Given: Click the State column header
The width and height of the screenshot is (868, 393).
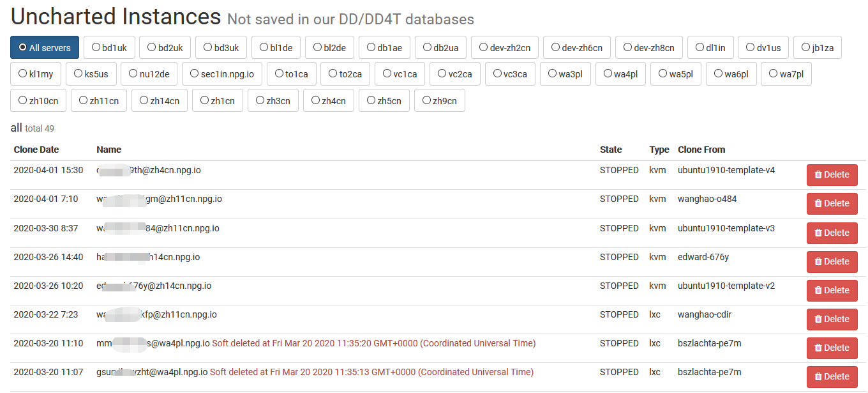Looking at the screenshot, I should click(611, 150).
